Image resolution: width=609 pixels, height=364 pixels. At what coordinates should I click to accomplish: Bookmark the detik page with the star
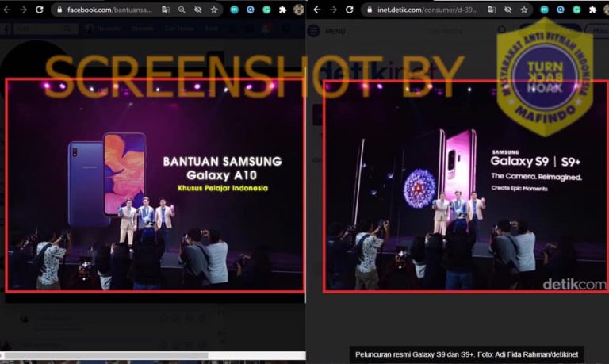click(524, 10)
